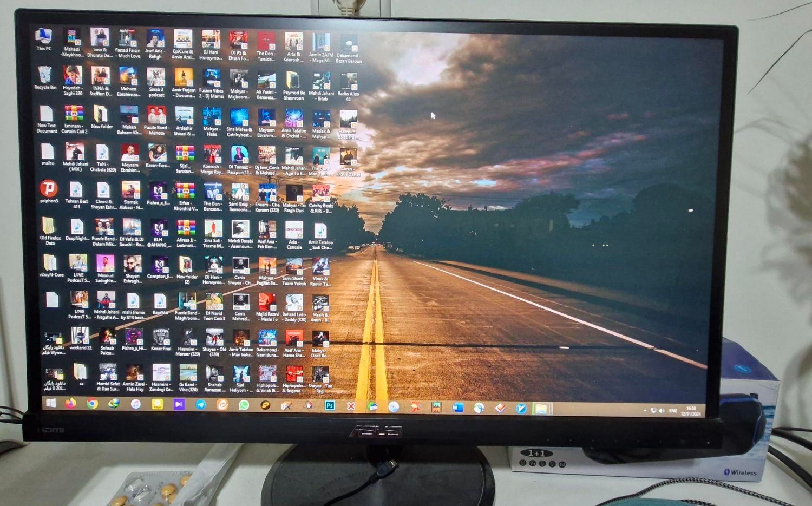Select Mahyar - Habs file
Screen dimensions: 812x506
coord(212,122)
